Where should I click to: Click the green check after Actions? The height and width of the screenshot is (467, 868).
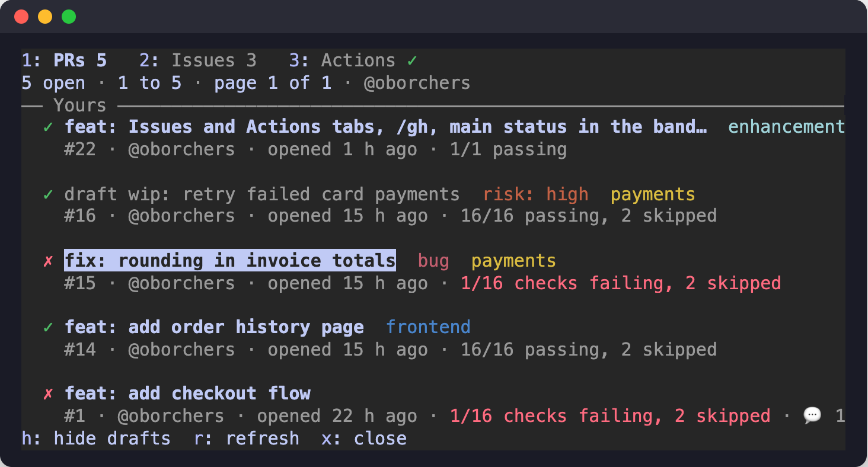point(412,60)
